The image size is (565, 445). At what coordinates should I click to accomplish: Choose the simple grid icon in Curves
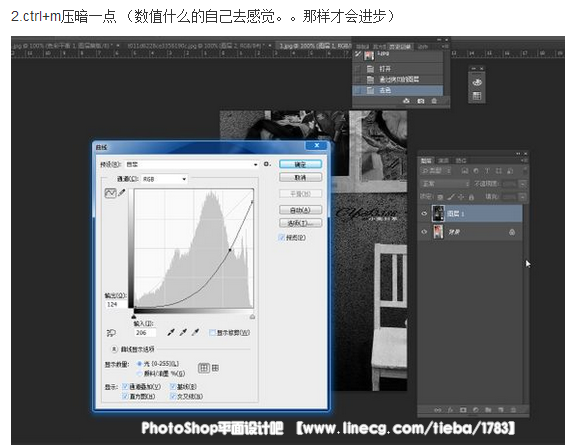tap(204, 368)
